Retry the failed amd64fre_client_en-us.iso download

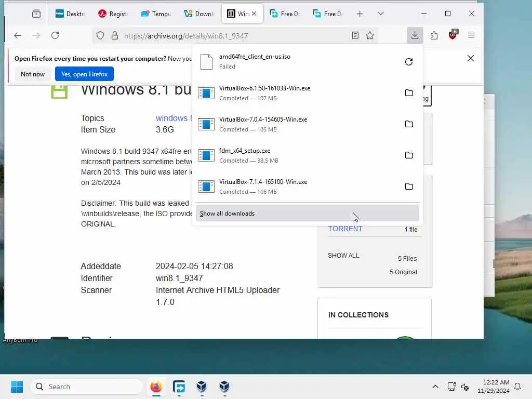pyautogui.click(x=409, y=62)
